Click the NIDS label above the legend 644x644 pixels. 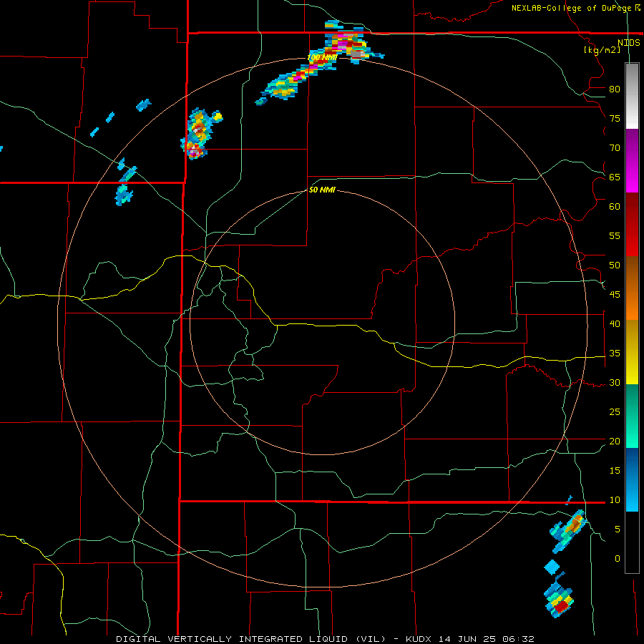point(629,43)
